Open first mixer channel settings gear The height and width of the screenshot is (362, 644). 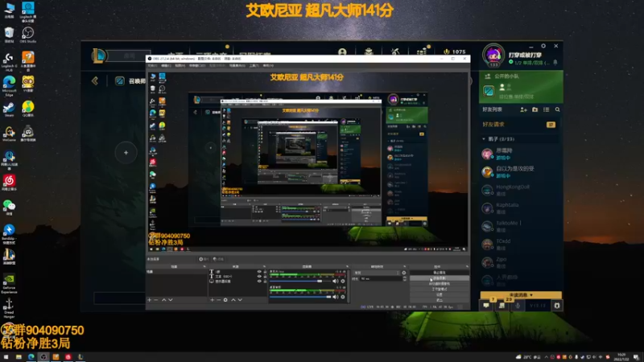coord(343,281)
